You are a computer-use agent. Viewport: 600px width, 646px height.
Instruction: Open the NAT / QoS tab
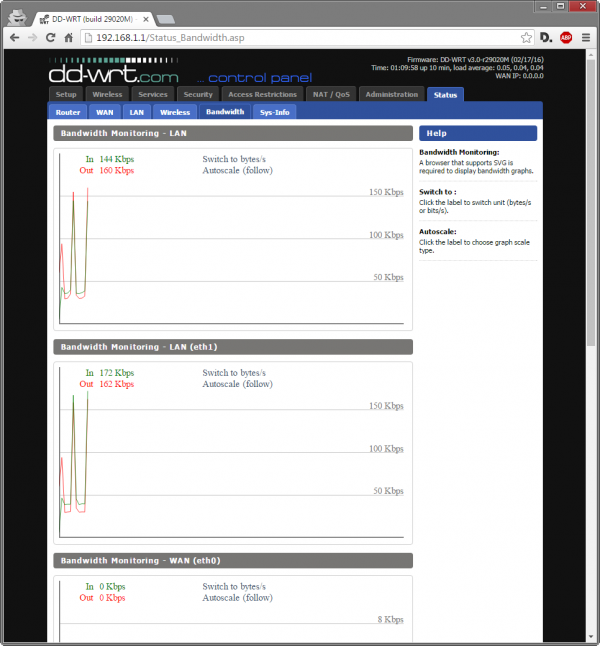coord(330,94)
